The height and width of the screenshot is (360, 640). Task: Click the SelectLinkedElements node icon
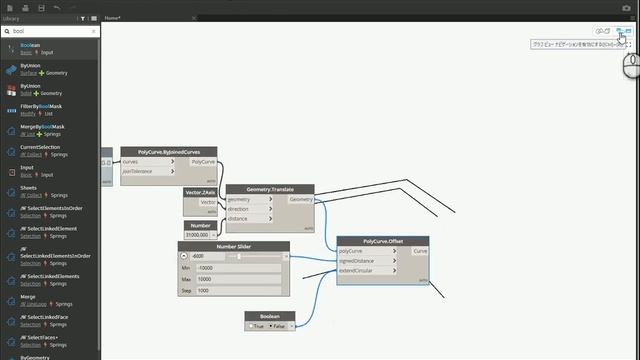[11, 280]
